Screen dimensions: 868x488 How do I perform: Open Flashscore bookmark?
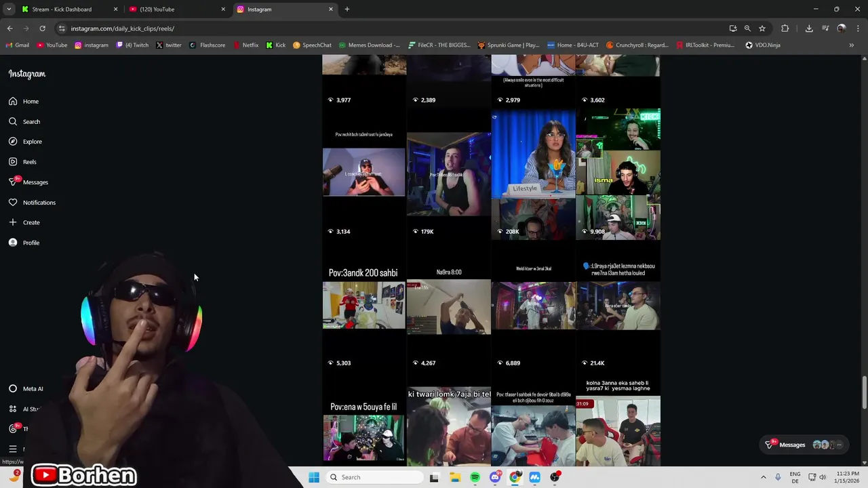(208, 45)
